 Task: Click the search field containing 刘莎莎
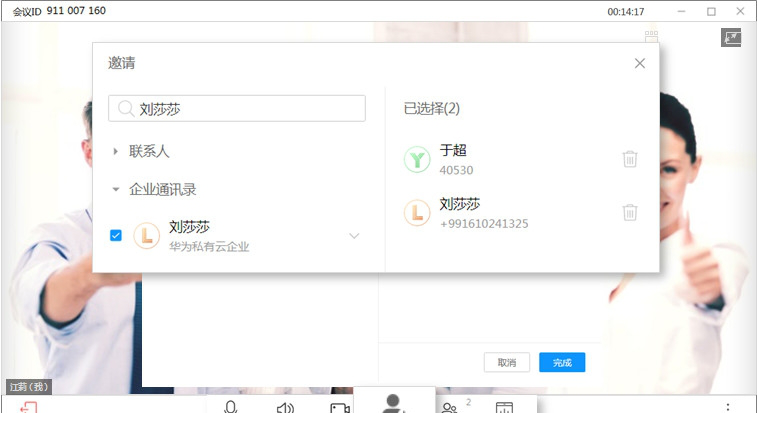237,109
